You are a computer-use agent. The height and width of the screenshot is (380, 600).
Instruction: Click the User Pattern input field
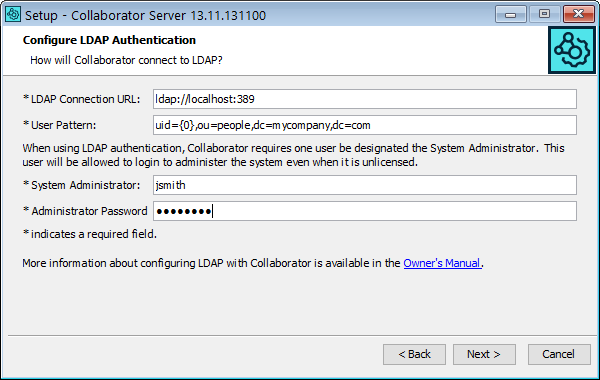click(x=365, y=125)
